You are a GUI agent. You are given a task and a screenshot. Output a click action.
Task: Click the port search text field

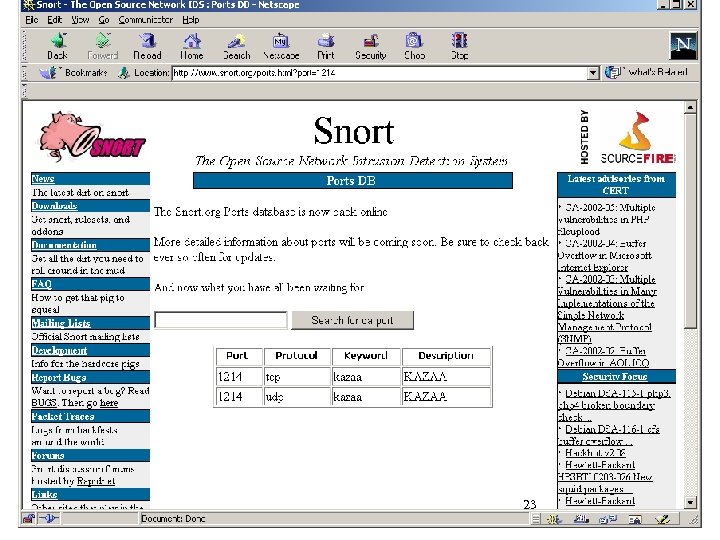point(221,321)
